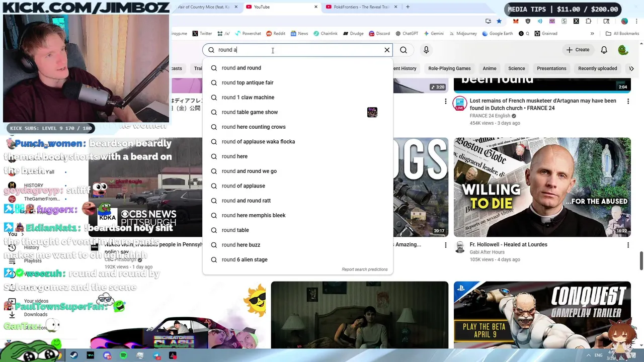Pick the 'round 6 alien stage' suggestion
644x362 pixels.
point(297,259)
